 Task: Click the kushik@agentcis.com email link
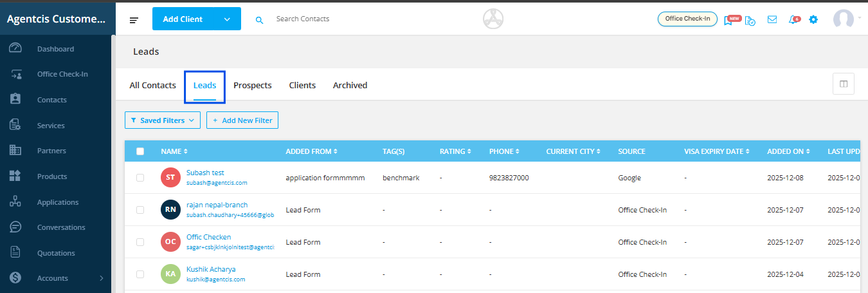click(215, 279)
